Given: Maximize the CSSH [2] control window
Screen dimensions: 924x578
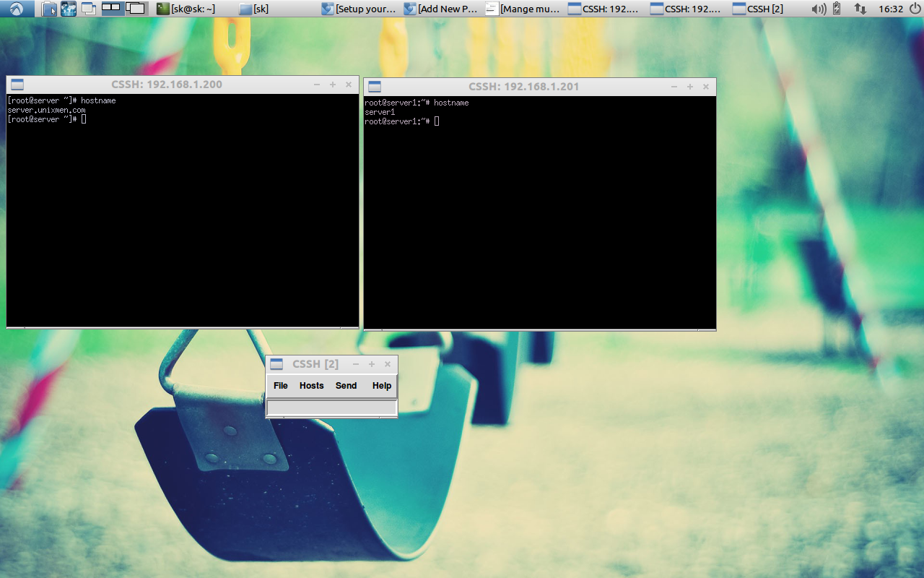Looking at the screenshot, I should coord(372,364).
